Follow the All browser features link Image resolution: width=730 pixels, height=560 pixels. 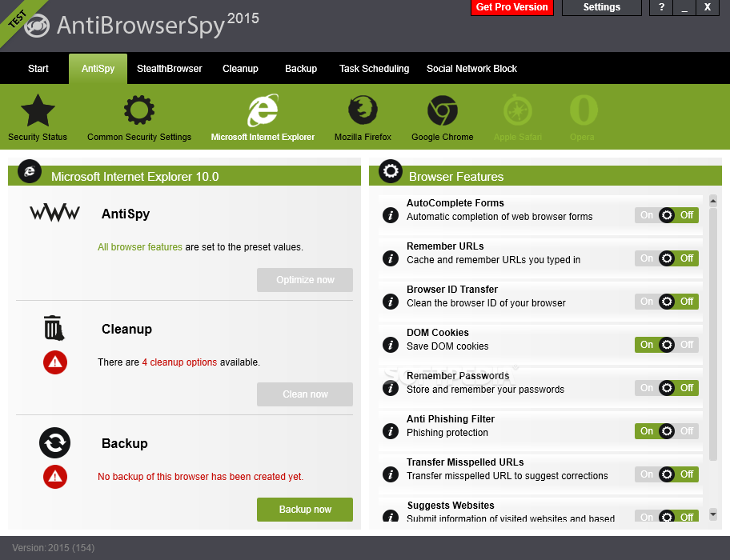click(139, 247)
